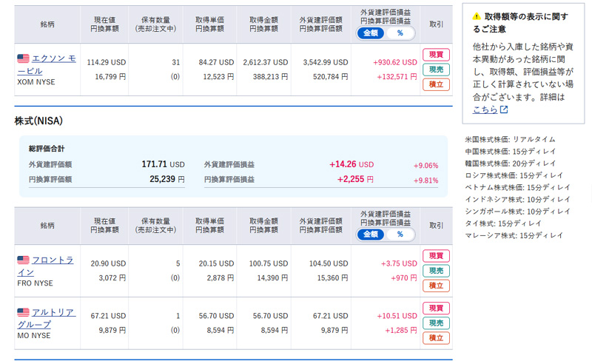Click the US flag icon beside アルトリア グループ
592x364 pixels.
click(x=23, y=312)
